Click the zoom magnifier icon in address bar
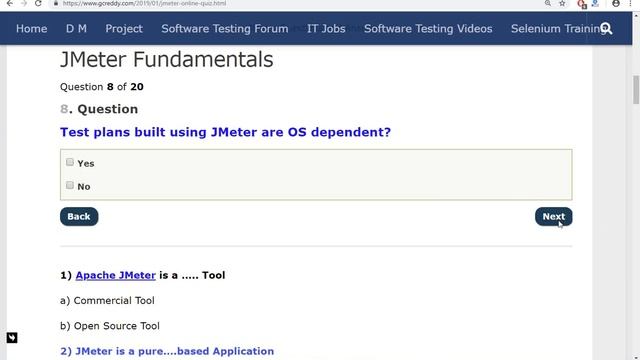 point(548,3)
